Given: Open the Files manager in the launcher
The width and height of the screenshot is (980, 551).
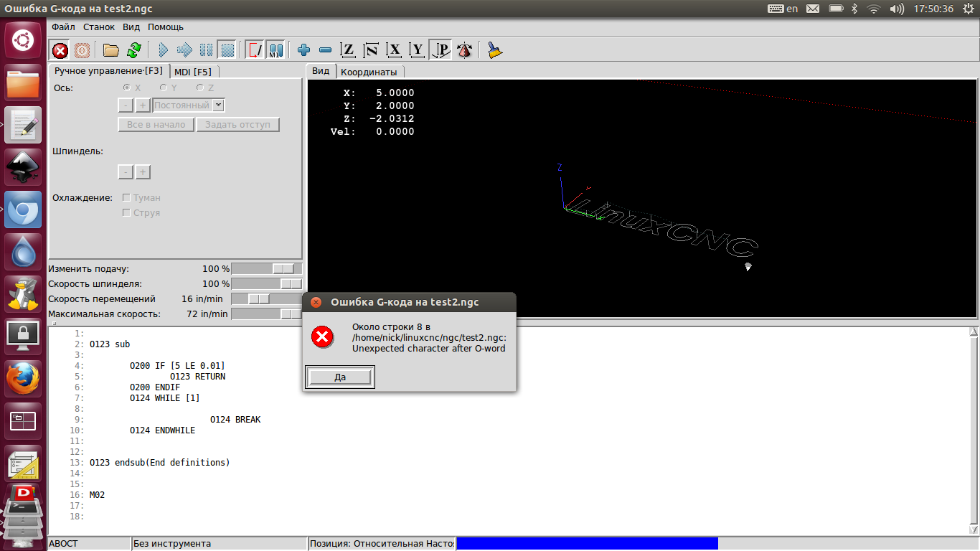Looking at the screenshot, I should 23,83.
